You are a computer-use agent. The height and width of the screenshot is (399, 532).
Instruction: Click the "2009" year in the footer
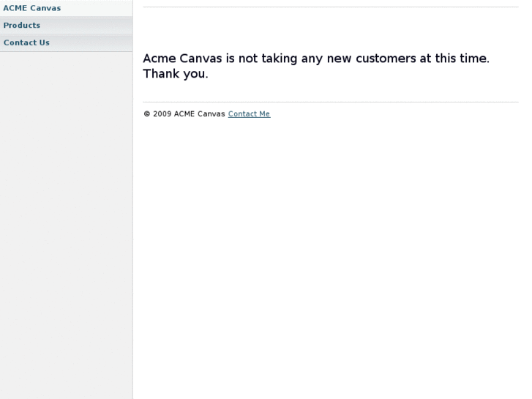click(162, 114)
